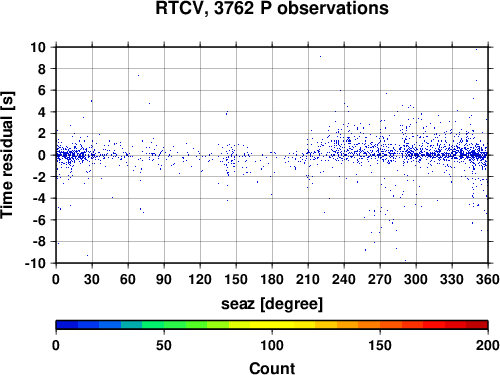
Task: Click y-axis tick label -10
Action: point(35,263)
